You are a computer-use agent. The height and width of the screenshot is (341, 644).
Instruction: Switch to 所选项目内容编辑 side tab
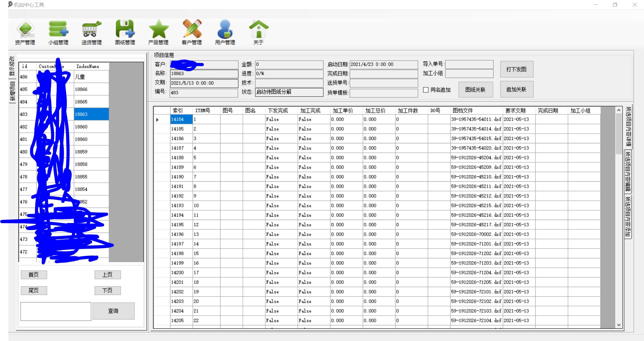(628, 171)
